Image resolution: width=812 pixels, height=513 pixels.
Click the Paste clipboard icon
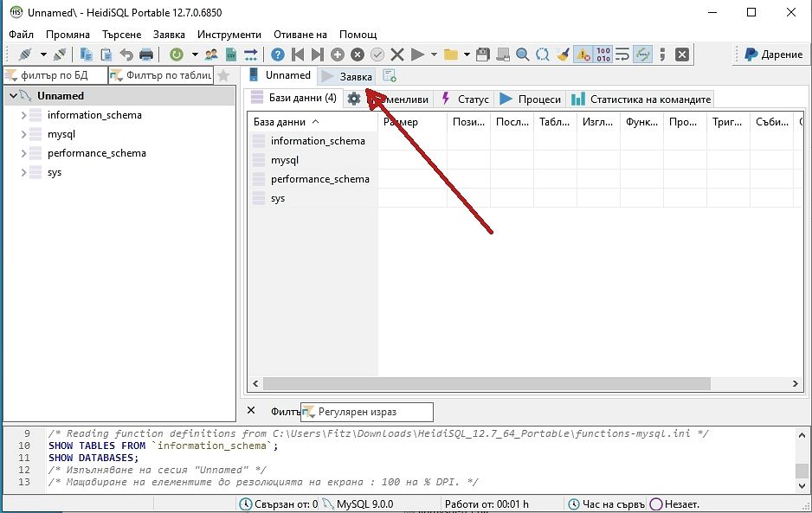click(106, 55)
